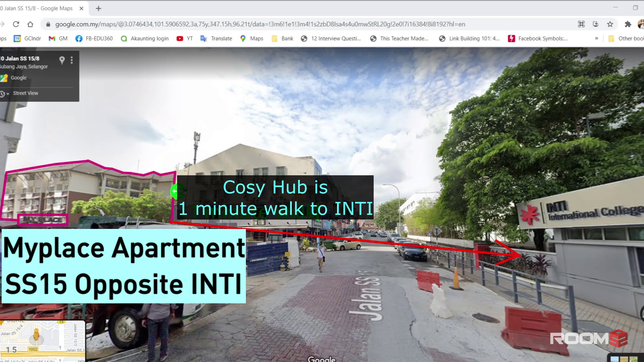Open the Akaunting login bookmark
The image size is (644, 362).
145,39
